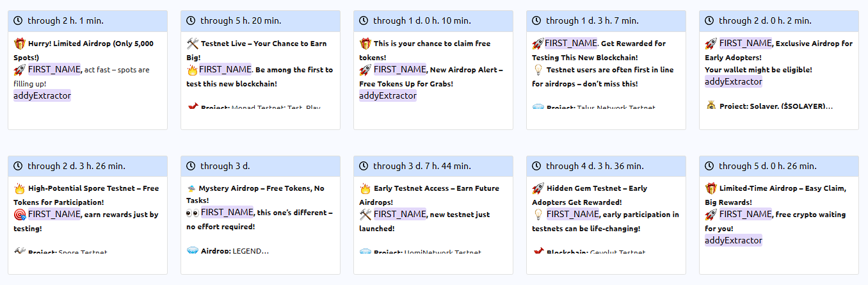This screenshot has height=285, width=868.
Task: Click the UFO emoji before "Mystery Airdrop"
Action: 191,188
